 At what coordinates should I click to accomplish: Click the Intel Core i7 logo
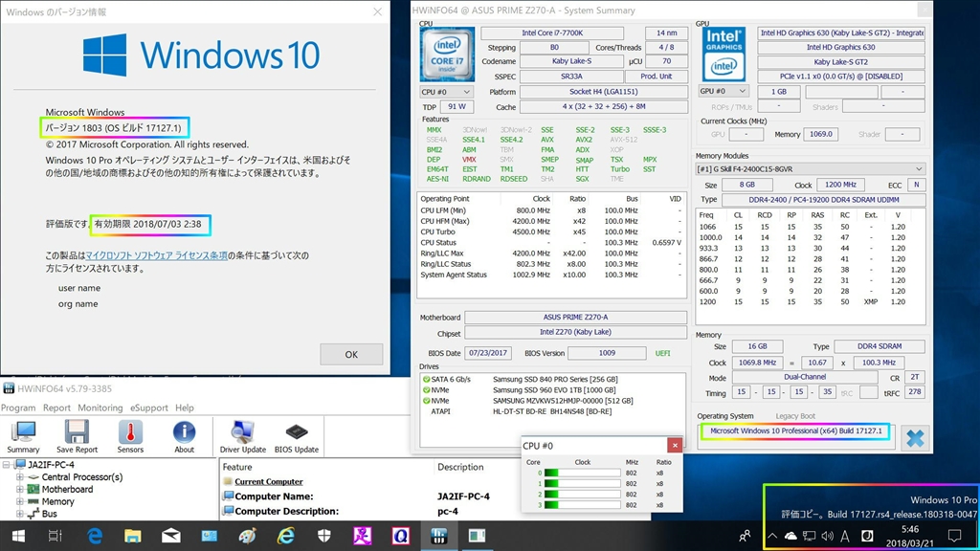(x=445, y=53)
